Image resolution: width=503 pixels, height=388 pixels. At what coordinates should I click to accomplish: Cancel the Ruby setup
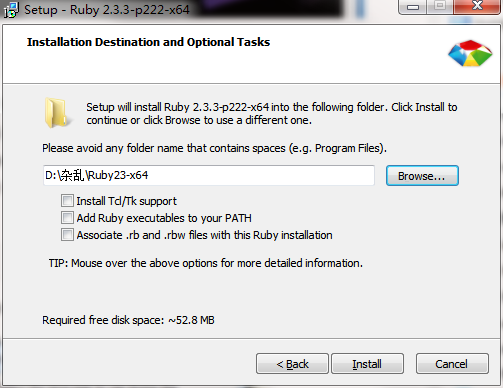(x=452, y=364)
